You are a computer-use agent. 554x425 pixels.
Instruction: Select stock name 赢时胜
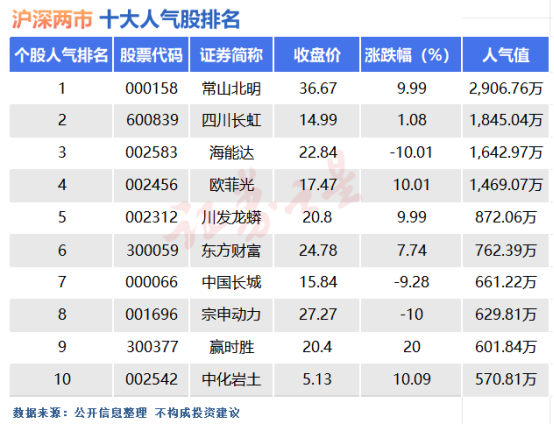(231, 347)
